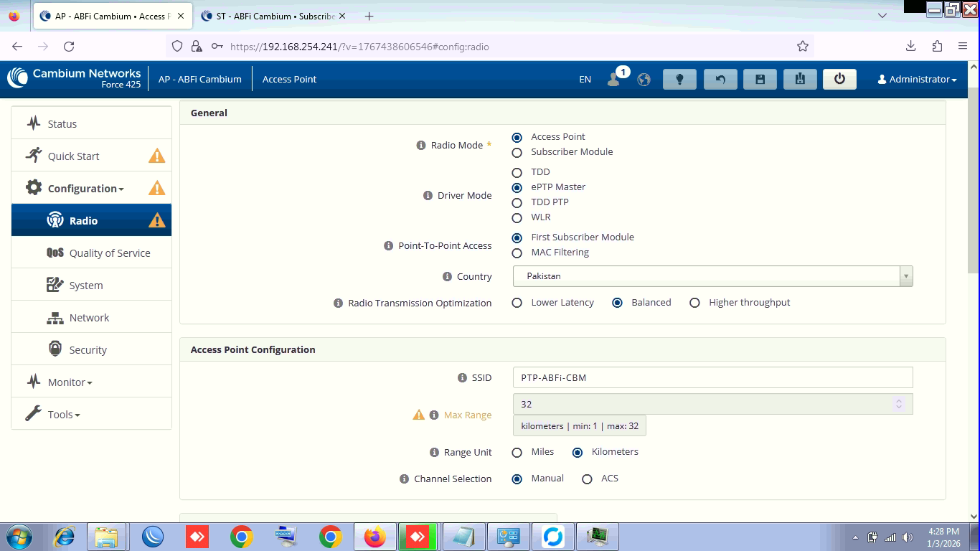
Task: Enable ACS channel selection
Action: pyautogui.click(x=587, y=479)
